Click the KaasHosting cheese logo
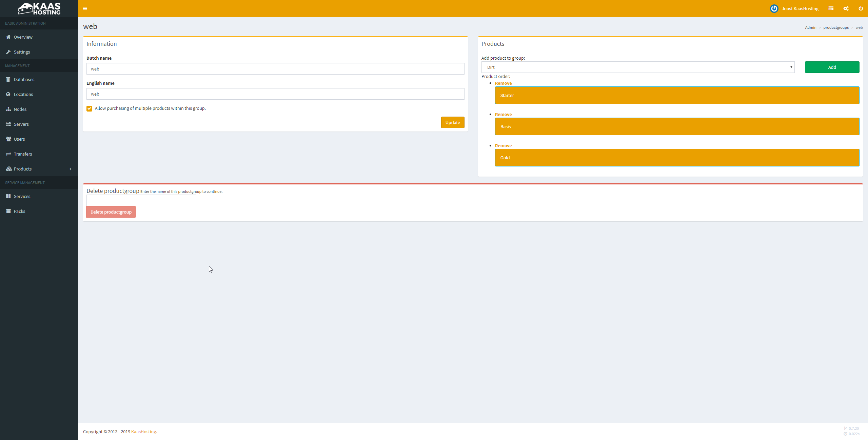Viewport: 868px width, 440px height. click(x=39, y=8)
